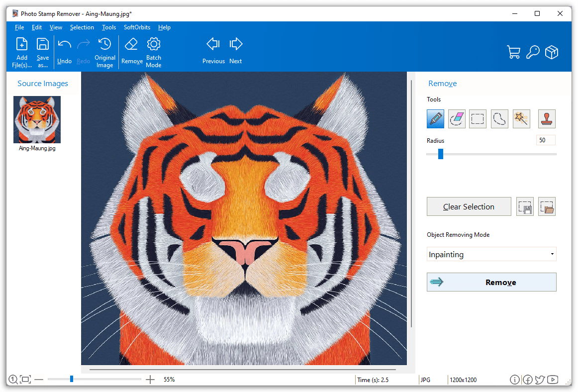Click the 1200x1200 dimensions text
Viewport: 578px width, 392px height.
point(463,380)
